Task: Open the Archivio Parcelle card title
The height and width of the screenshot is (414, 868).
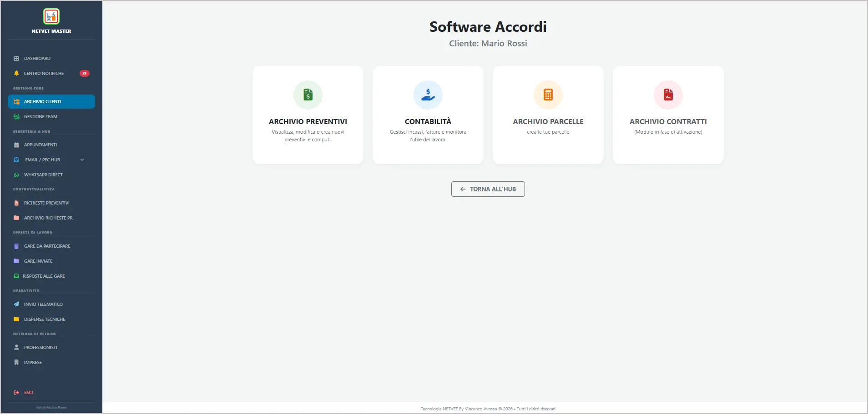Action: pyautogui.click(x=548, y=122)
